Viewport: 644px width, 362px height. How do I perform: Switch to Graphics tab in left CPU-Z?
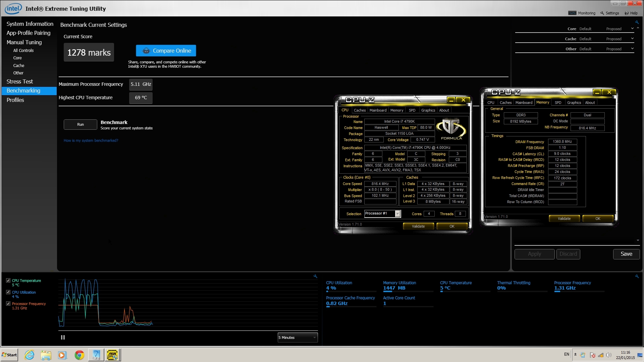(428, 110)
